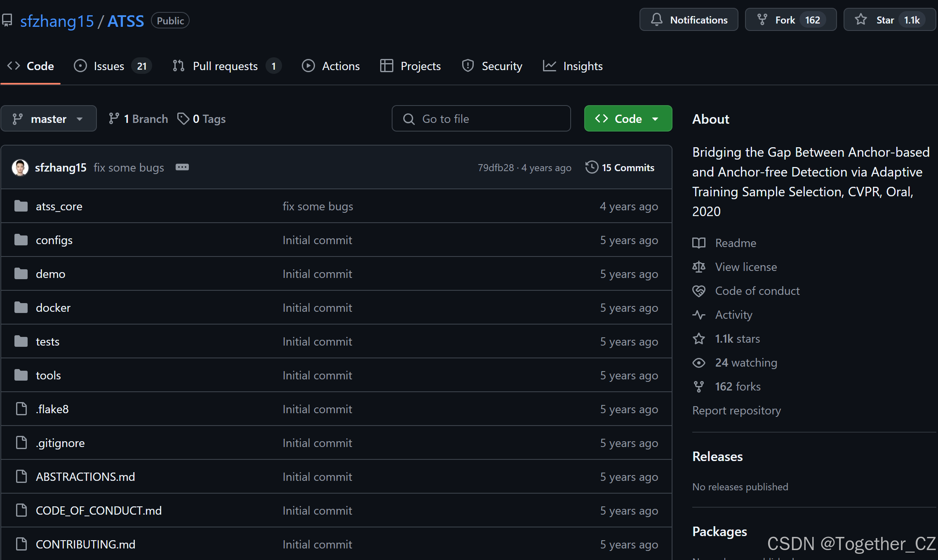Click the Report repository link
The image size is (938, 560).
click(736, 410)
